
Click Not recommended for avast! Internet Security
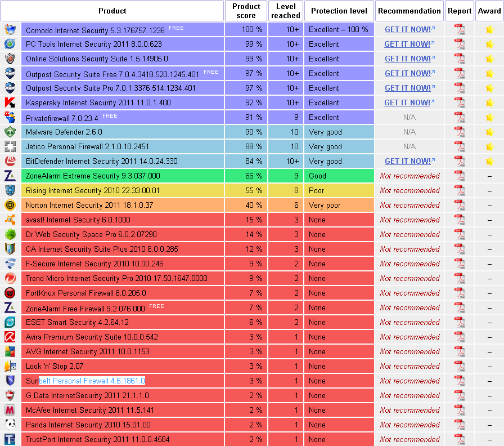409,220
